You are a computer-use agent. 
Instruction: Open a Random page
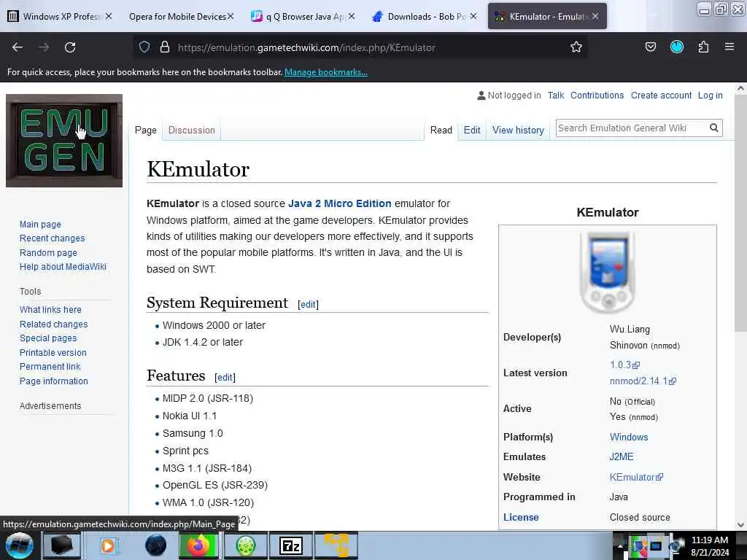(48, 252)
